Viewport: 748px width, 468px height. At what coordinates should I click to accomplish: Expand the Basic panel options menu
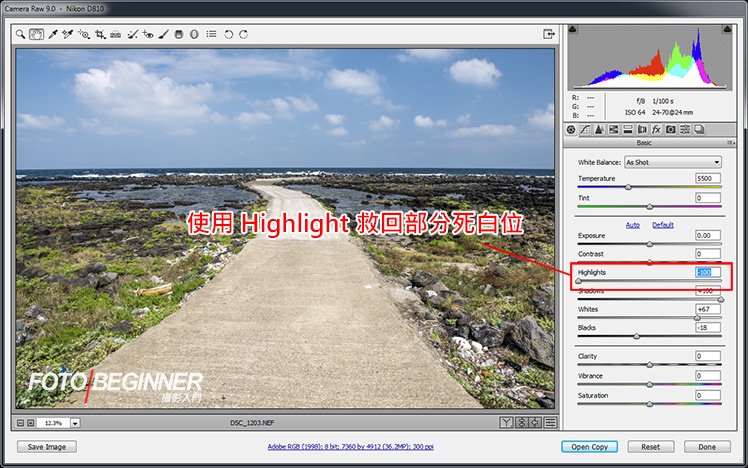pos(731,142)
